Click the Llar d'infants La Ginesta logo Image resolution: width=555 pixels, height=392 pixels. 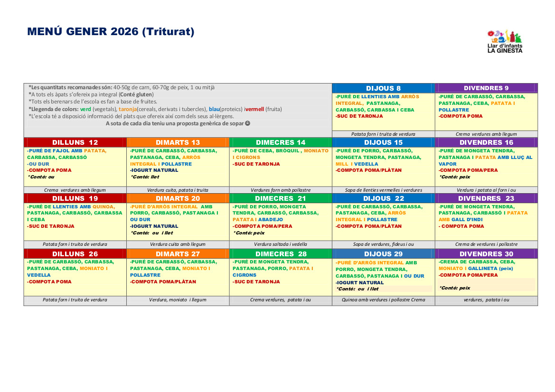505,41
